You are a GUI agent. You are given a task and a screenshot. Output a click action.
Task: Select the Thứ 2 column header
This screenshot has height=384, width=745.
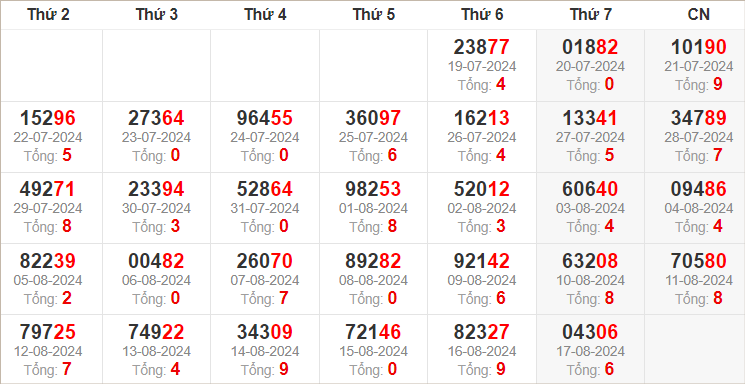48,15
